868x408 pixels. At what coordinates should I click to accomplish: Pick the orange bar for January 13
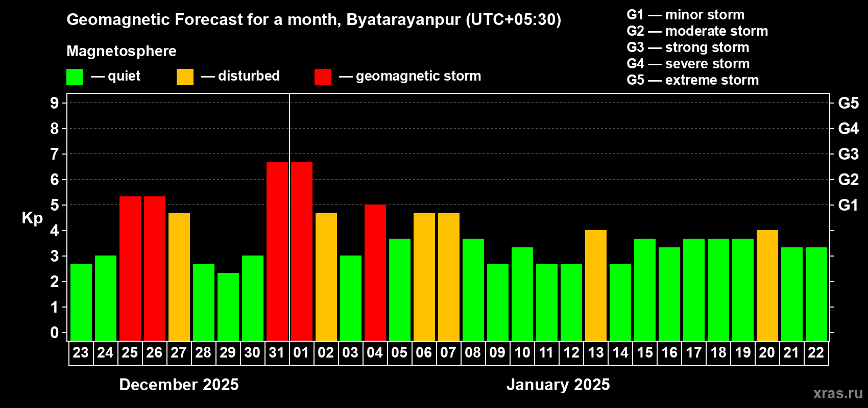coord(596,286)
